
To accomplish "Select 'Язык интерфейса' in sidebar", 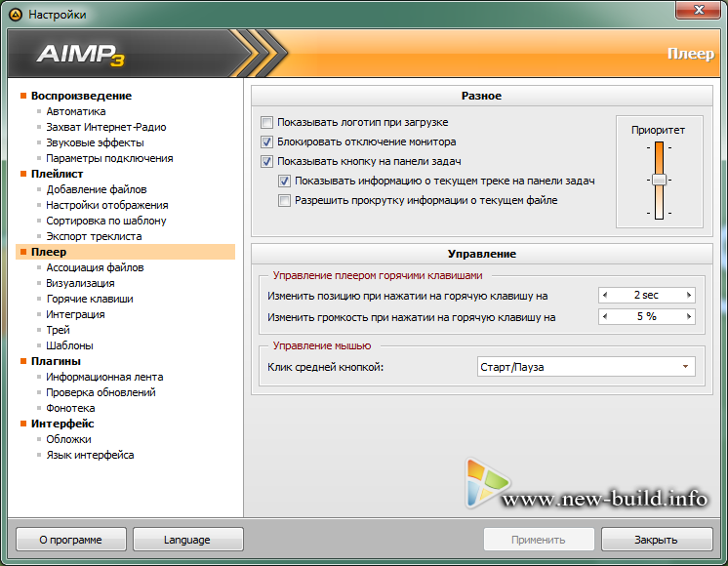I will tap(90, 455).
